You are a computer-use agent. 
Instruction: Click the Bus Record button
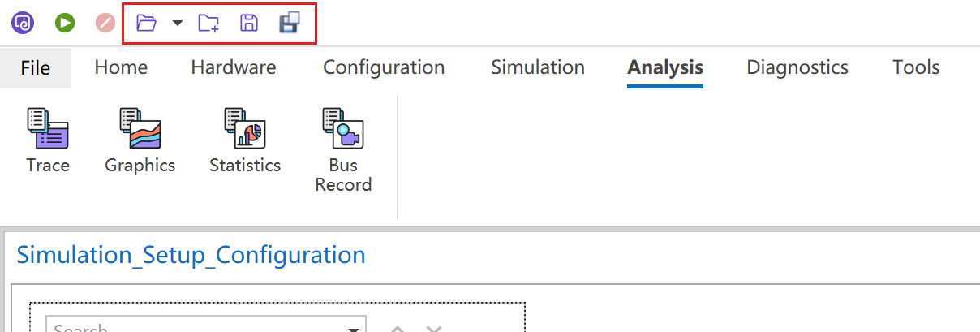click(x=343, y=150)
